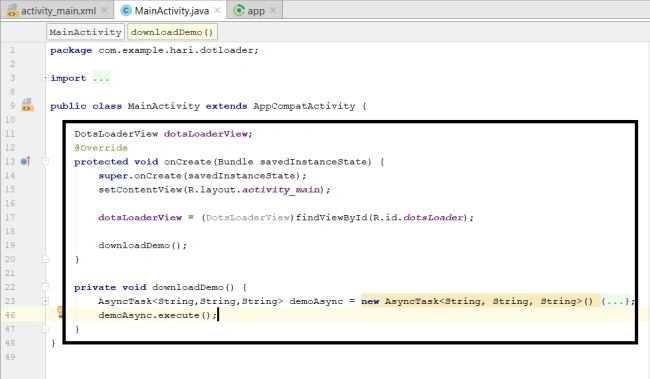Close the activity_main.xml tab
The width and height of the screenshot is (650, 379).
click(x=105, y=10)
